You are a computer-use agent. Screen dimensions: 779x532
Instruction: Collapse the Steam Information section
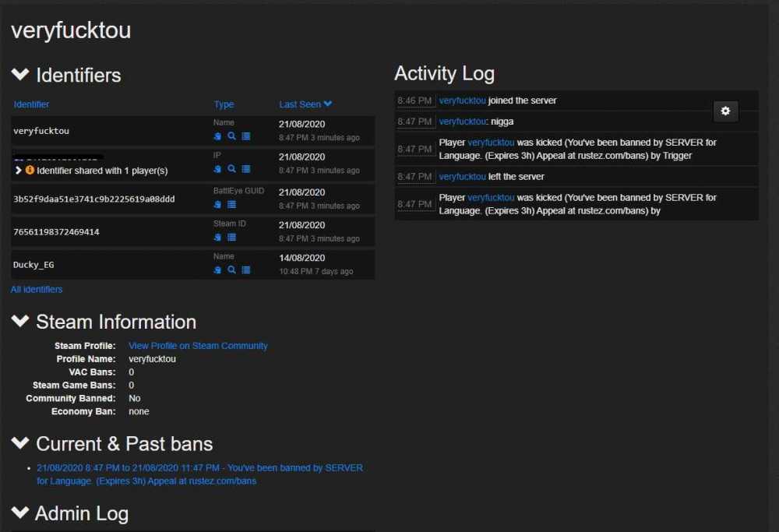[20, 321]
